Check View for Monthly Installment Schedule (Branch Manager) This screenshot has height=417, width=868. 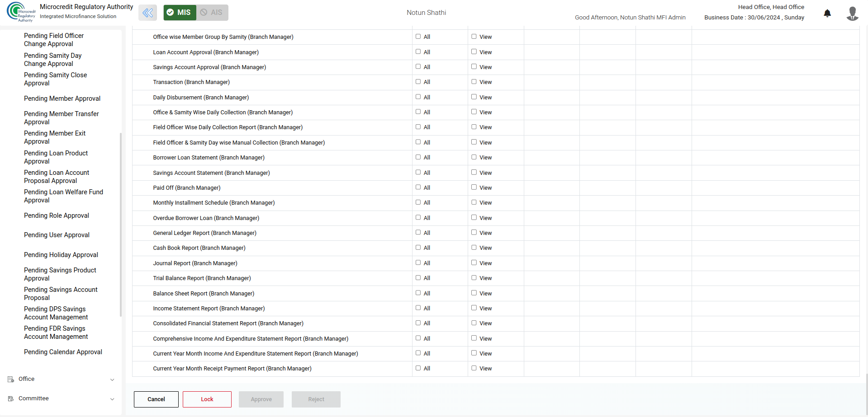[474, 202]
